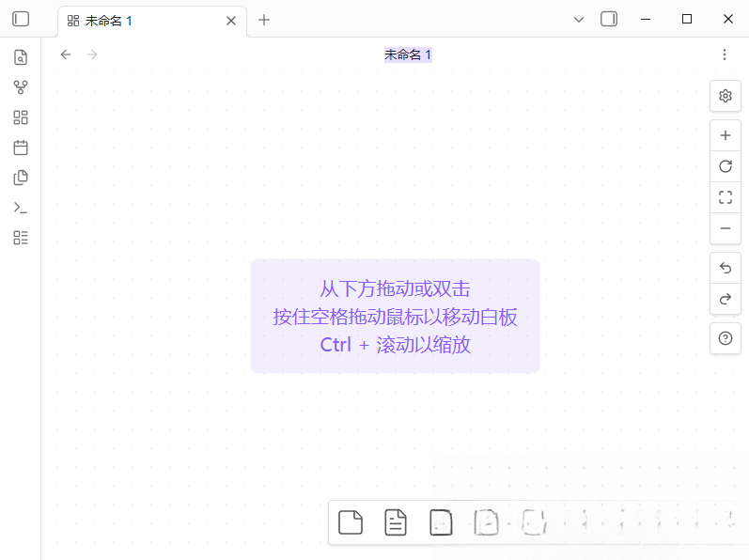Screen dimensions: 749x560
Task: Reset canvas zoom with circular arrow
Action: pos(726,166)
